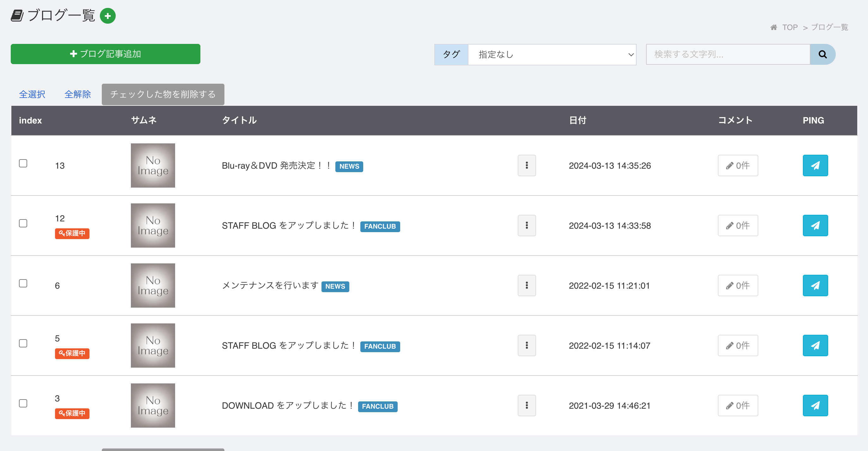Open comments 0件 for post index 13

tap(738, 165)
